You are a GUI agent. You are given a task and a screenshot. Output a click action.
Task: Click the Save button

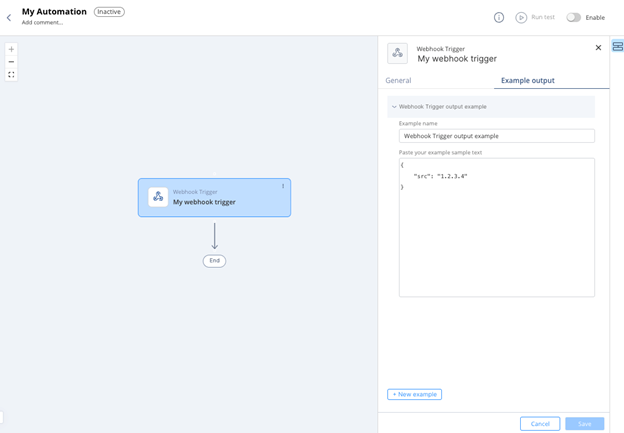[584, 424]
